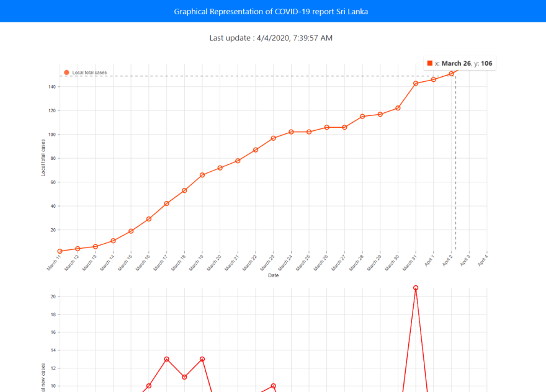Screen dimensions: 546x392
Task: Click the '16' tick on new cases chart
Action: click(x=53, y=332)
